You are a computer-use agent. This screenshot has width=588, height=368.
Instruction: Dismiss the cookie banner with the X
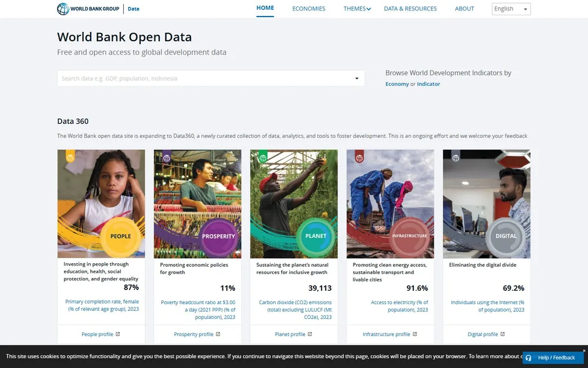[584, 351]
